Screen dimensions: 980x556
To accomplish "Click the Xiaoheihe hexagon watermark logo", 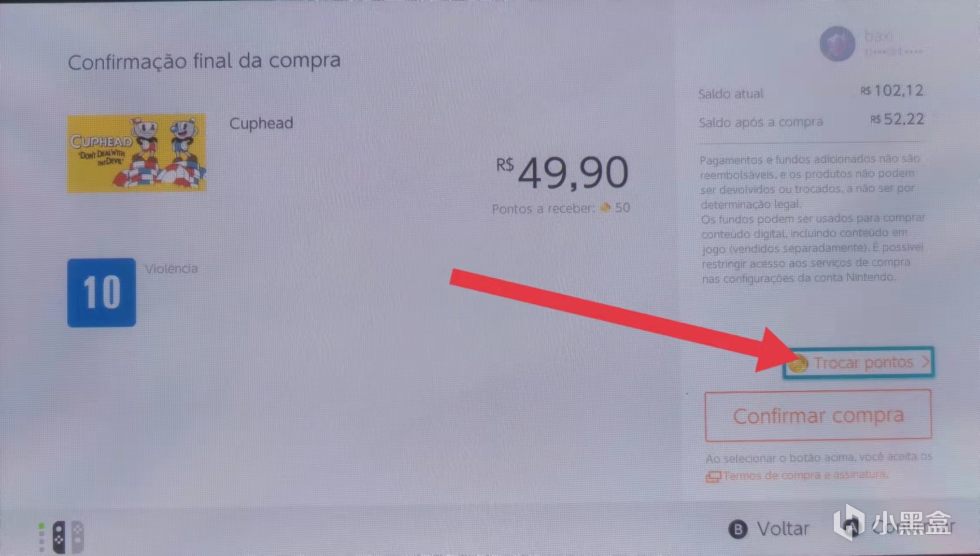I will coord(849,522).
